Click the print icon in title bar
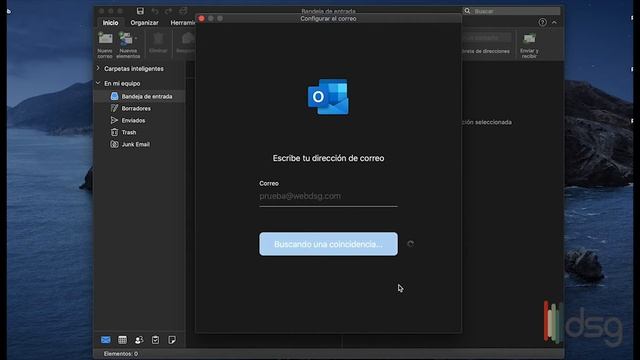Screen dimensions: 640x360 [x=183, y=11]
